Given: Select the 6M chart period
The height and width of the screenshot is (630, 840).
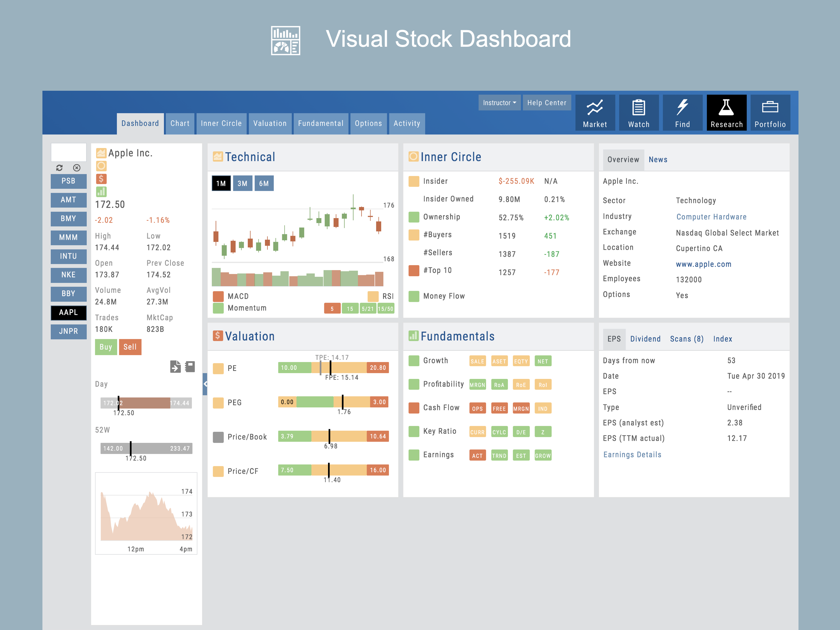Looking at the screenshot, I should pos(264,184).
